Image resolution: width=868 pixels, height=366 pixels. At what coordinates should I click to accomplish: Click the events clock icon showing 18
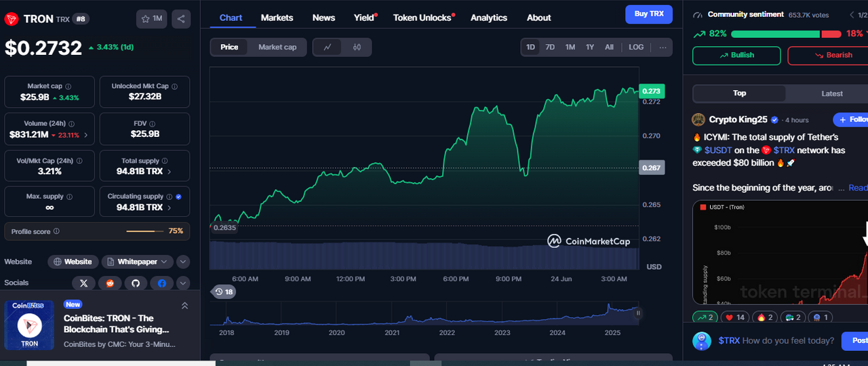[x=223, y=292]
